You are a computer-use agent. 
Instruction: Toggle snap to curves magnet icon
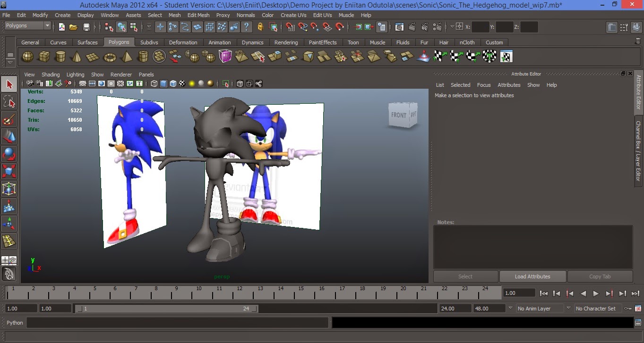click(302, 27)
